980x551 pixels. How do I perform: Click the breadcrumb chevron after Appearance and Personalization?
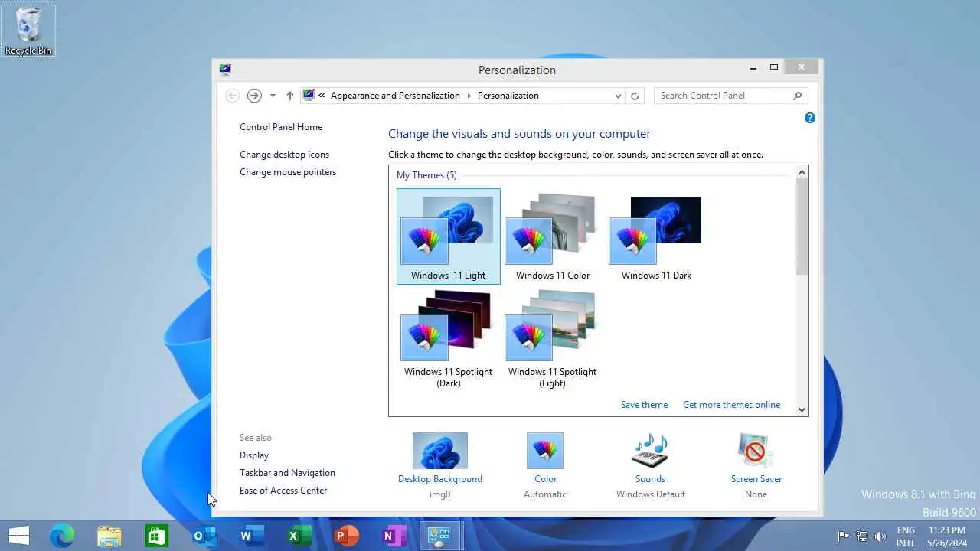point(468,96)
